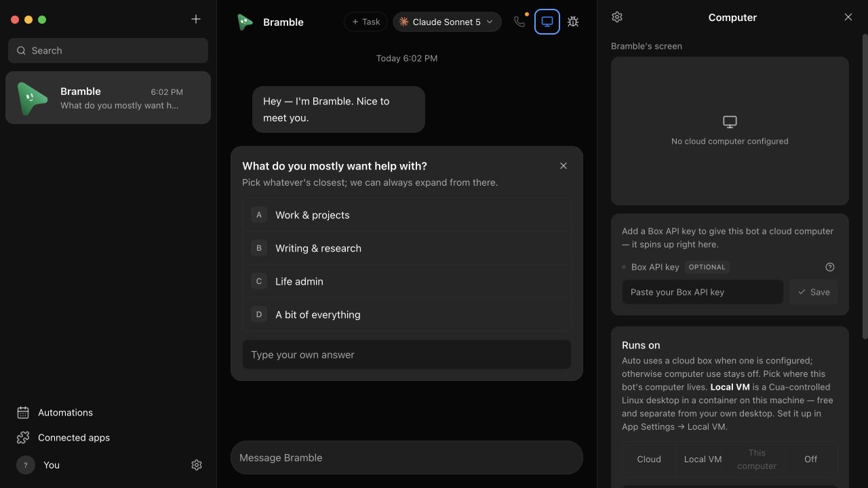Click Save for the Box API key
This screenshot has height=488, width=868.
(x=814, y=292)
